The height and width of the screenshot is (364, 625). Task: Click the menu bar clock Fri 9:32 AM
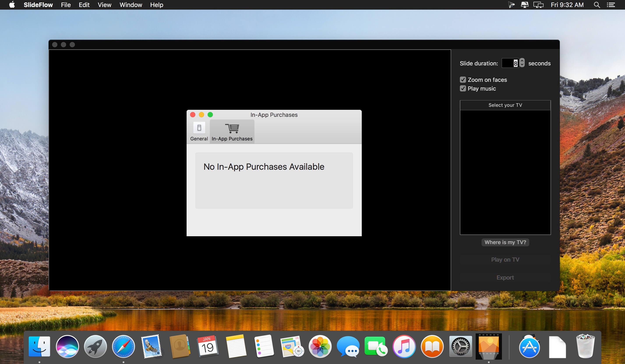(x=567, y=5)
